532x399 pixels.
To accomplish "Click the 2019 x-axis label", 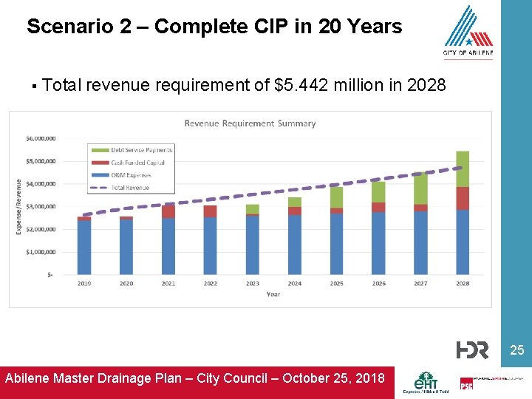I will tap(84, 283).
